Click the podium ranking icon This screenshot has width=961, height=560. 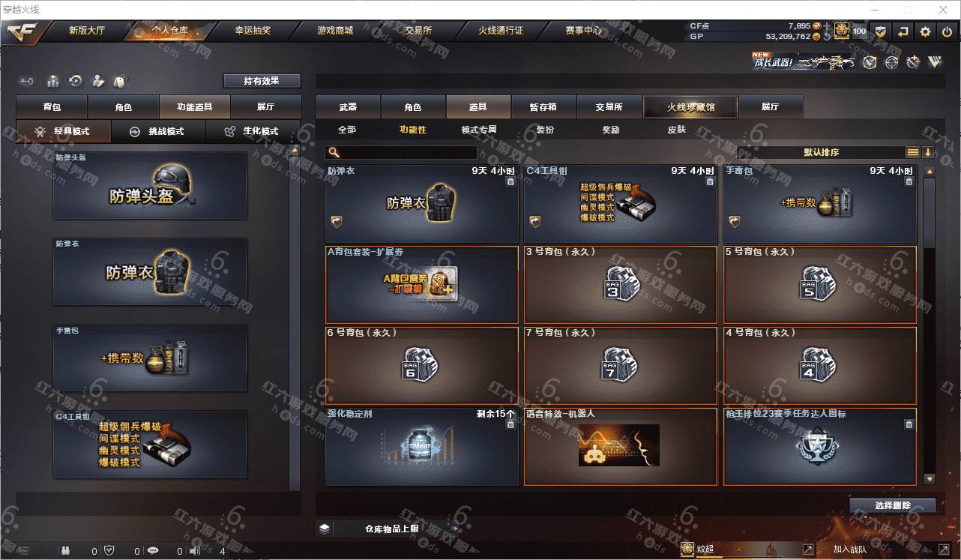pyautogui.click(x=53, y=81)
